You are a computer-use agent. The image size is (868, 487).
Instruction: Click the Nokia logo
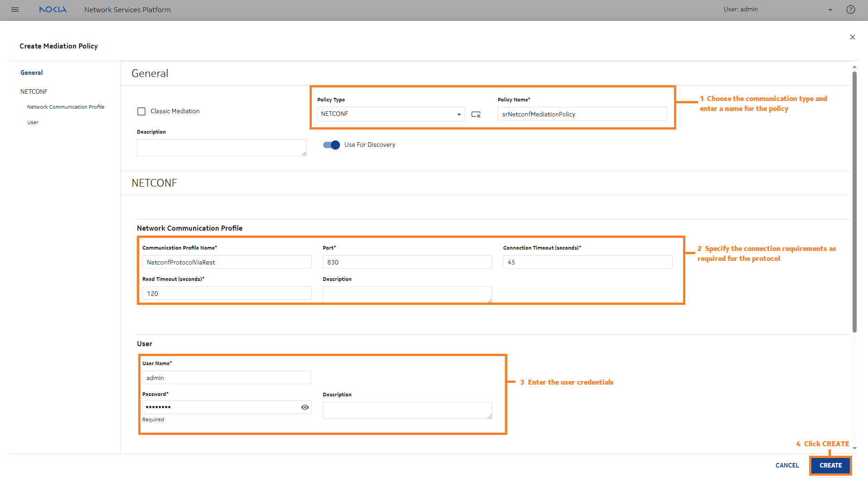click(53, 10)
